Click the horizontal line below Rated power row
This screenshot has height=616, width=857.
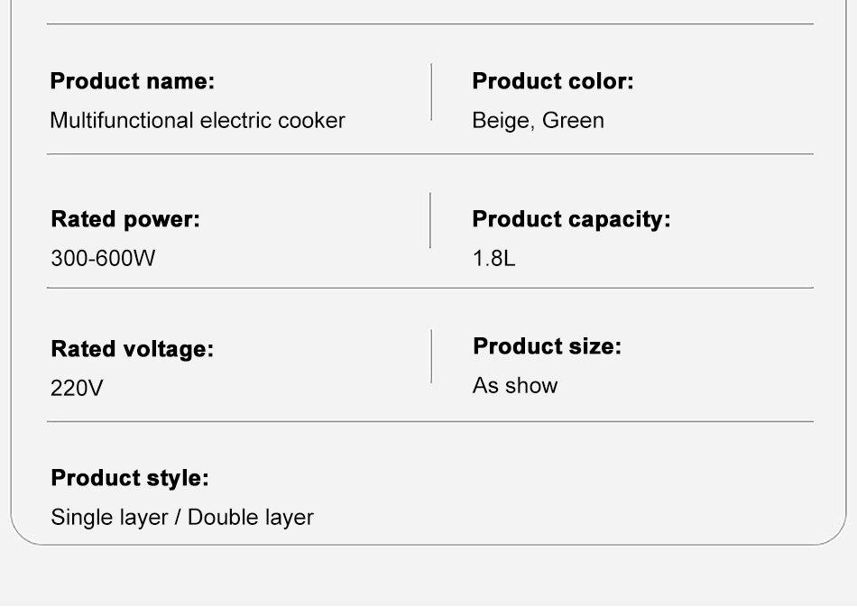[x=429, y=288]
